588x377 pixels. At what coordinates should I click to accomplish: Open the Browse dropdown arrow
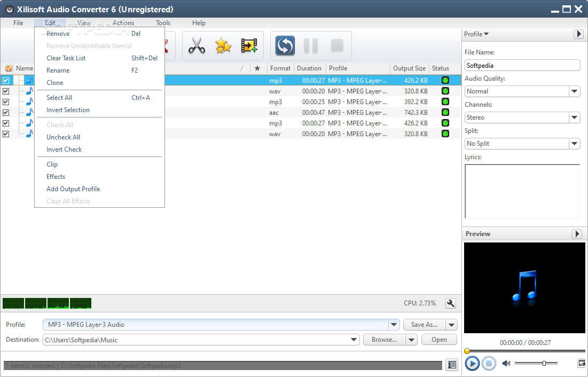tap(411, 340)
